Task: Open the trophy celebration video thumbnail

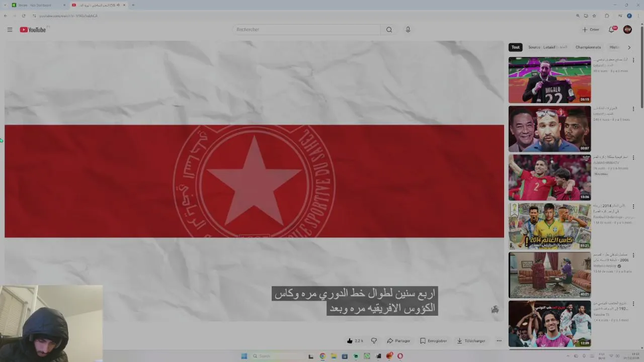Action: pyautogui.click(x=550, y=324)
